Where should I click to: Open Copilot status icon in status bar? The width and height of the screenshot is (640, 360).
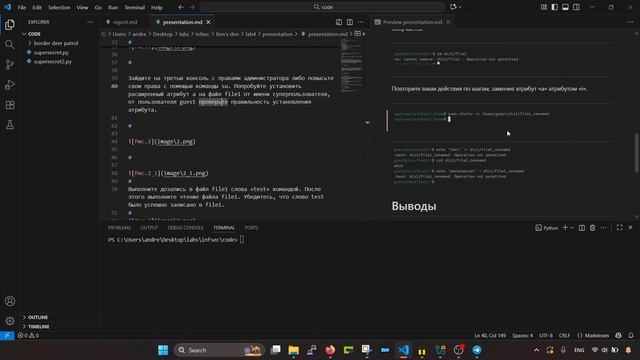(619, 336)
